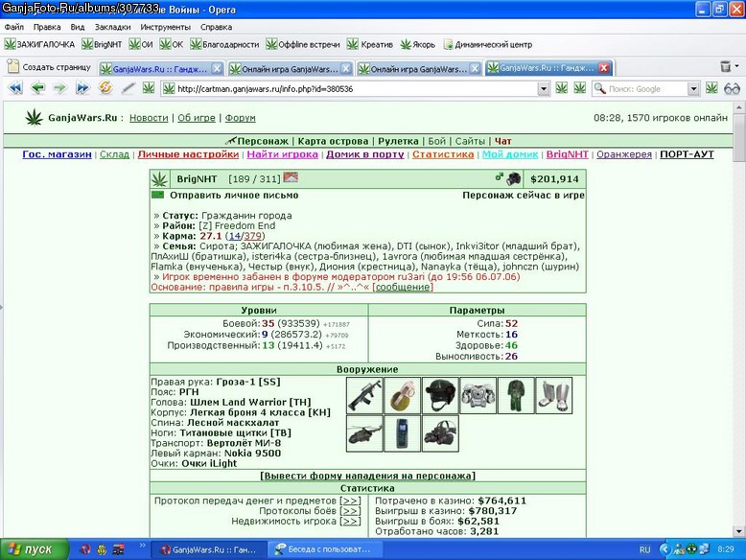746x560 pixels.
Task: Open the trash can closed-tabs icon
Action: coord(725,66)
